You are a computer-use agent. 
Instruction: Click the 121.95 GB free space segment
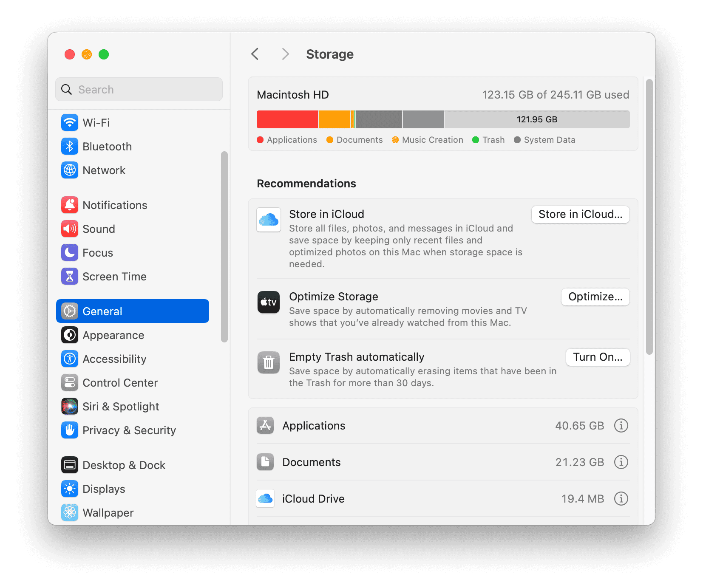(537, 119)
